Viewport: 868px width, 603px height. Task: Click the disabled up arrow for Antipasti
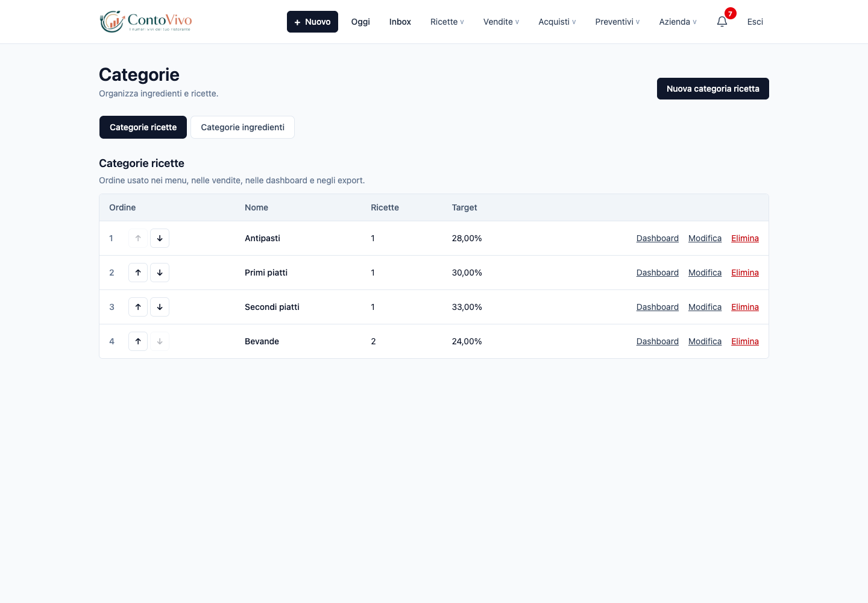point(138,238)
